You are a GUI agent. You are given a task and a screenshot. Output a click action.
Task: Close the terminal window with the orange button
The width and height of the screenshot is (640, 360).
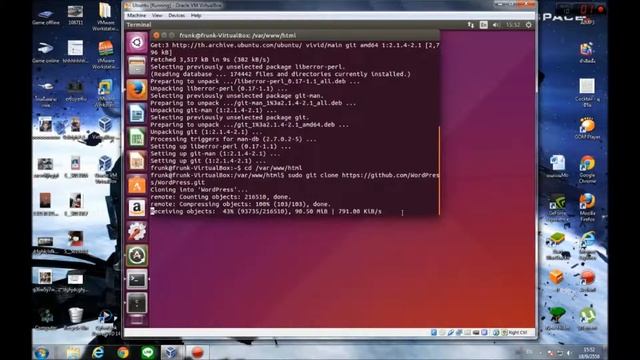(156, 36)
